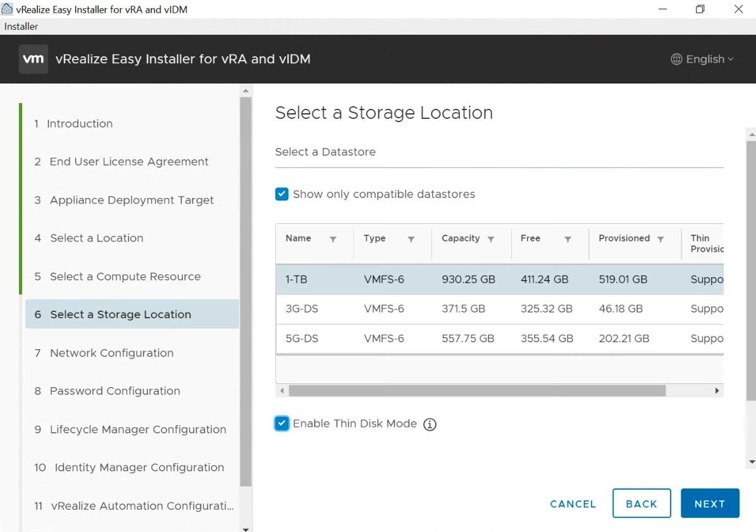Click the globe language icon in header
756x532 pixels.
pyautogui.click(x=676, y=59)
